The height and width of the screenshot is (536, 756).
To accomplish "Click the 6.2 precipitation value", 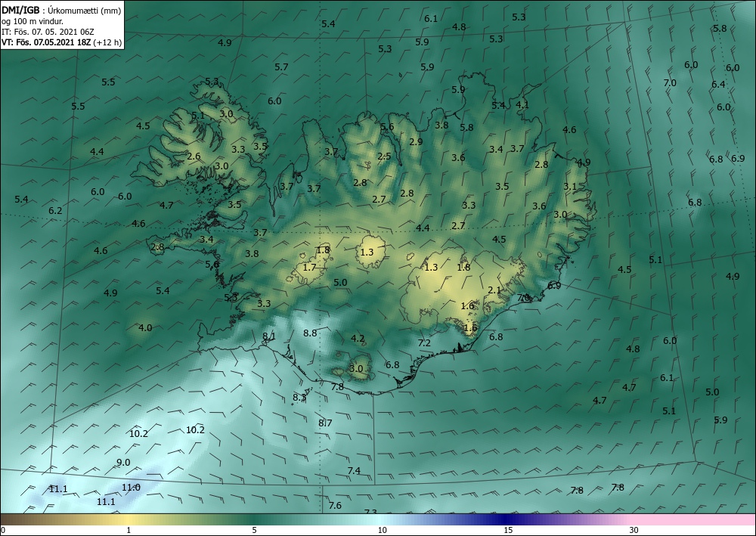I will 55,211.
